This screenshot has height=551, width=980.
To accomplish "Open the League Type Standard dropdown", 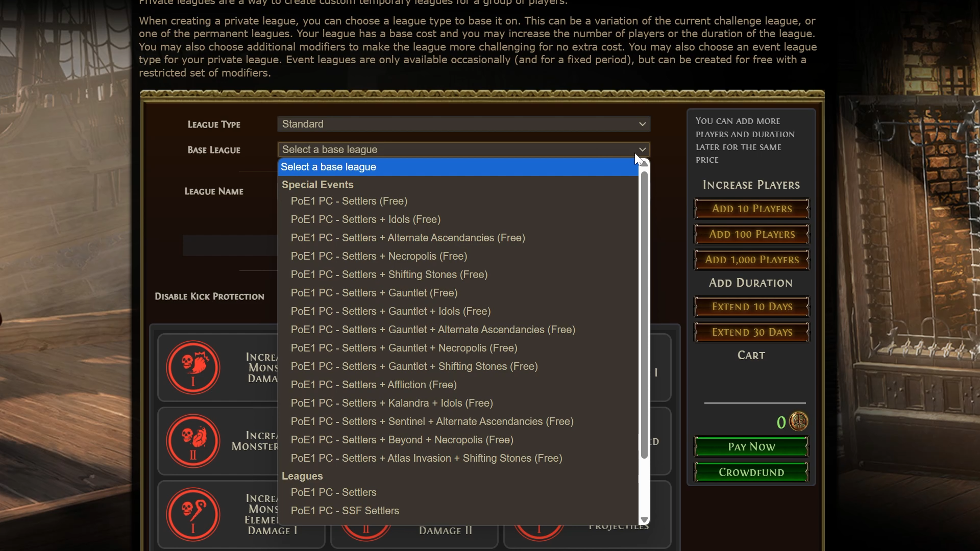I will pyautogui.click(x=463, y=124).
